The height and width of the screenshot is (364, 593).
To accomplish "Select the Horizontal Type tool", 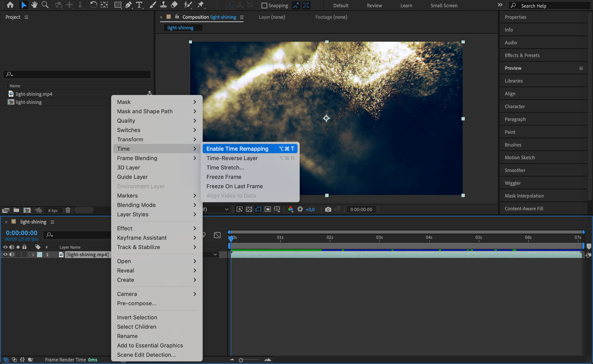I will click(x=139, y=5).
